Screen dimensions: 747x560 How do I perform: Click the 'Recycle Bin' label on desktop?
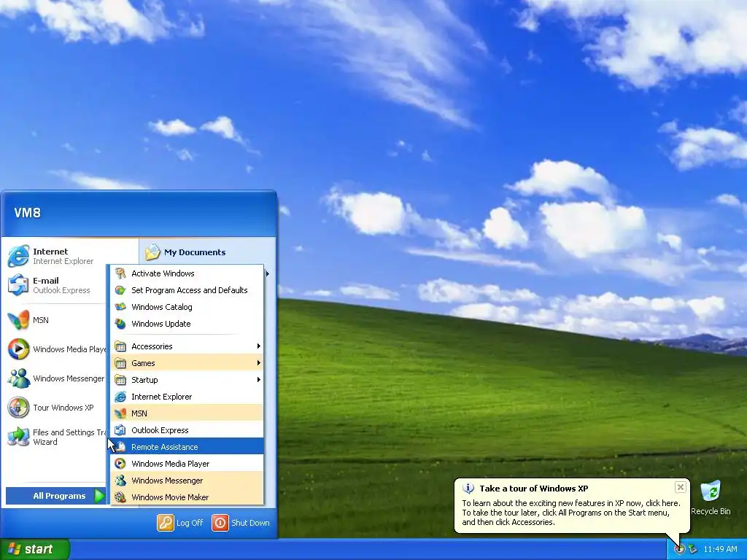(711, 511)
